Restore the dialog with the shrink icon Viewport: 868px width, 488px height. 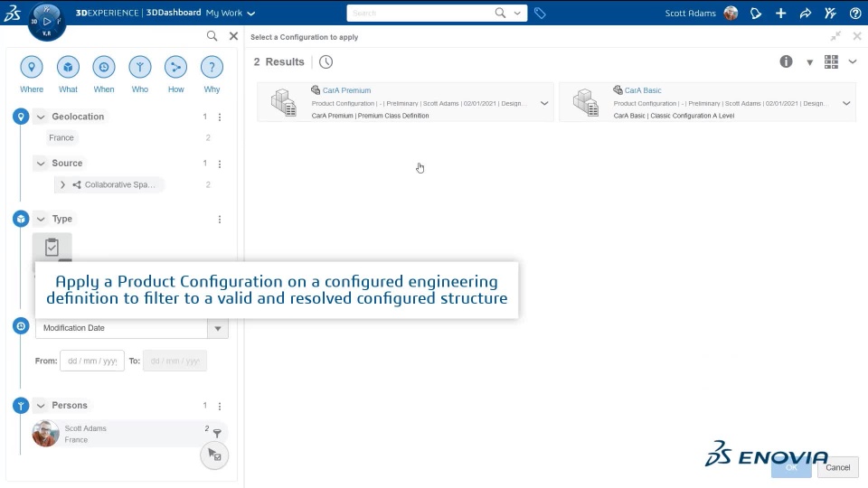[x=835, y=36]
